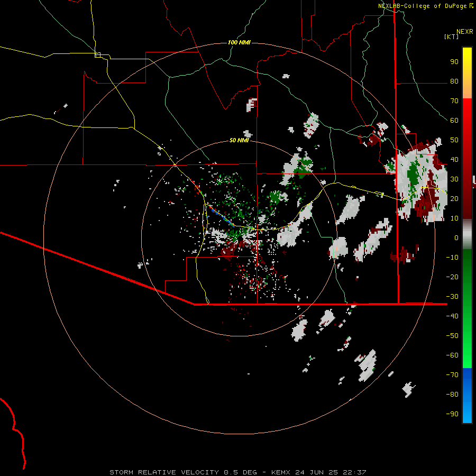Click the -70 value on velocity scale
Screen dimensions: 476x476
(x=452, y=375)
